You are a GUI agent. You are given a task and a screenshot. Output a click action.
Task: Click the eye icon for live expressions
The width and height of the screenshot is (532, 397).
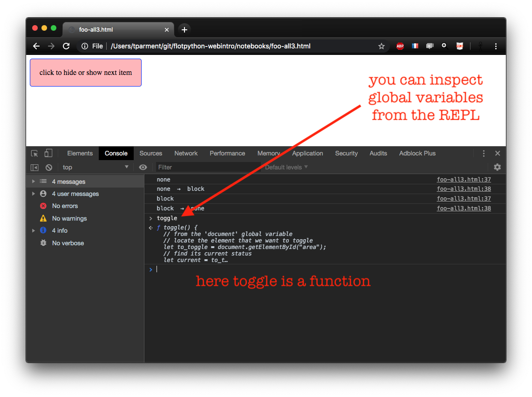[143, 168]
